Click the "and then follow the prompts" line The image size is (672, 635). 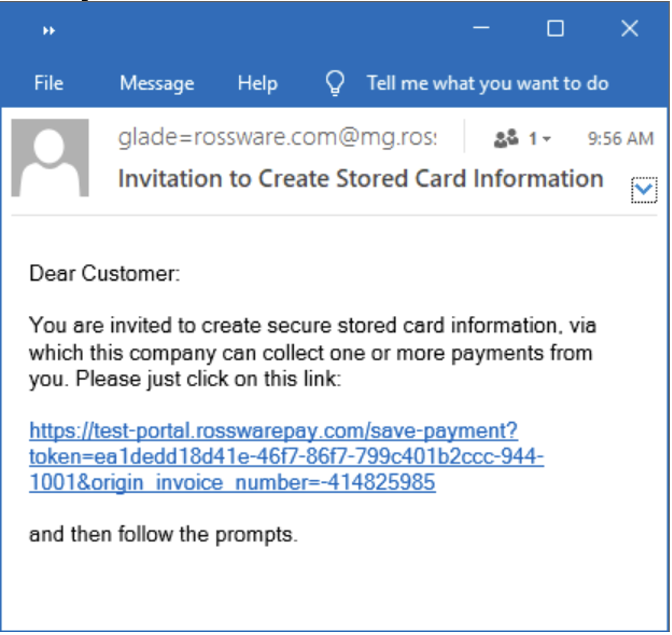[163, 534]
